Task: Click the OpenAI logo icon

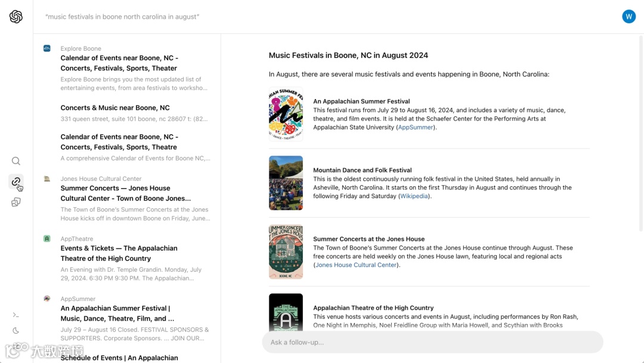Action: click(x=16, y=17)
